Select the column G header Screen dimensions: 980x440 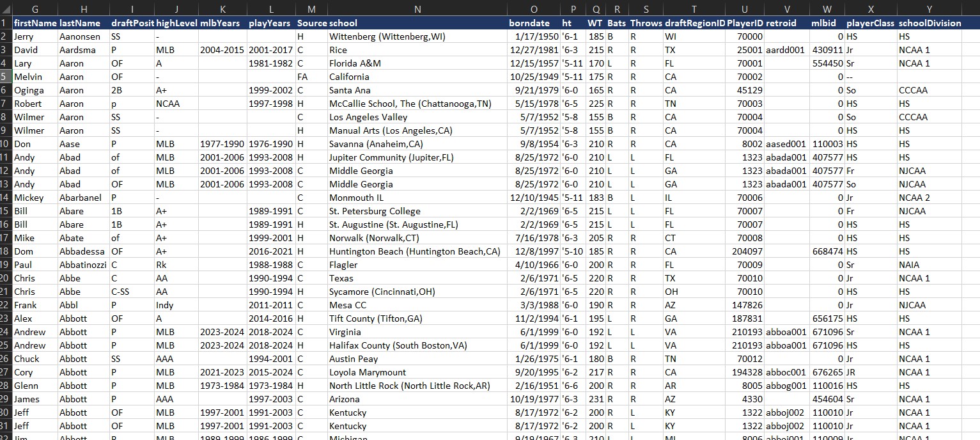pos(35,9)
